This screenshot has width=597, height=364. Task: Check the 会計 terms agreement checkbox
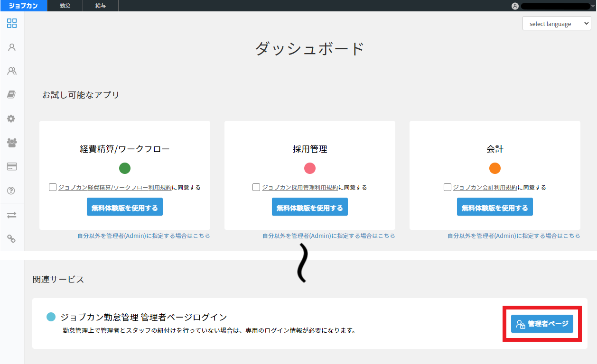pos(447,187)
